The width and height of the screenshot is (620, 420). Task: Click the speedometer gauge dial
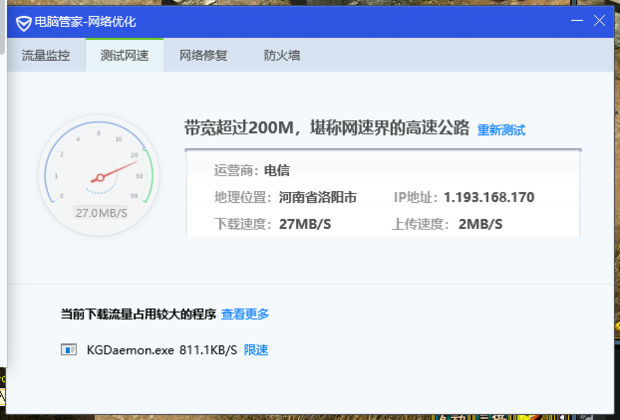pos(99,175)
